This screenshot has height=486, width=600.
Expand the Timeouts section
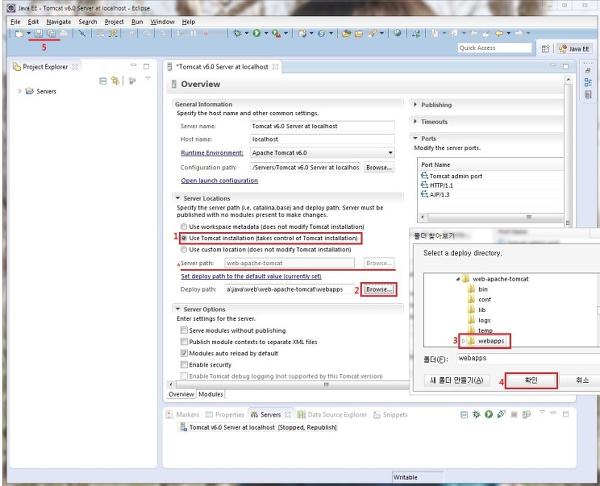tap(416, 121)
